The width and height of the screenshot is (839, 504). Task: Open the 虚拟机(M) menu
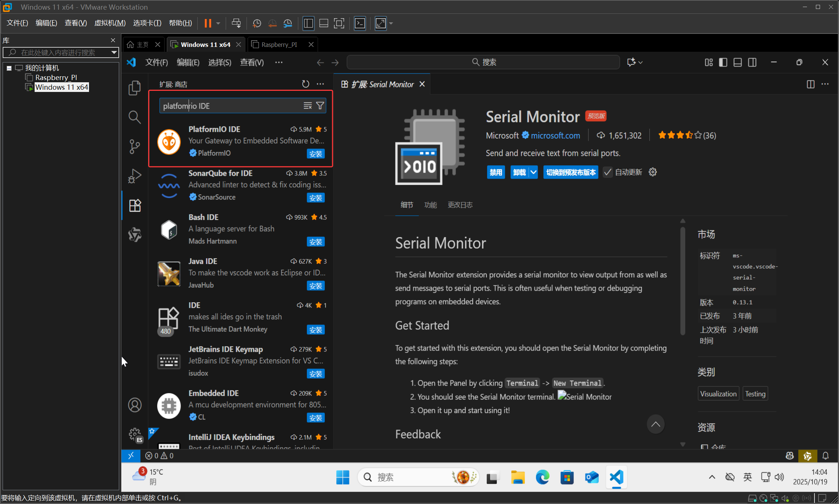[x=109, y=23]
